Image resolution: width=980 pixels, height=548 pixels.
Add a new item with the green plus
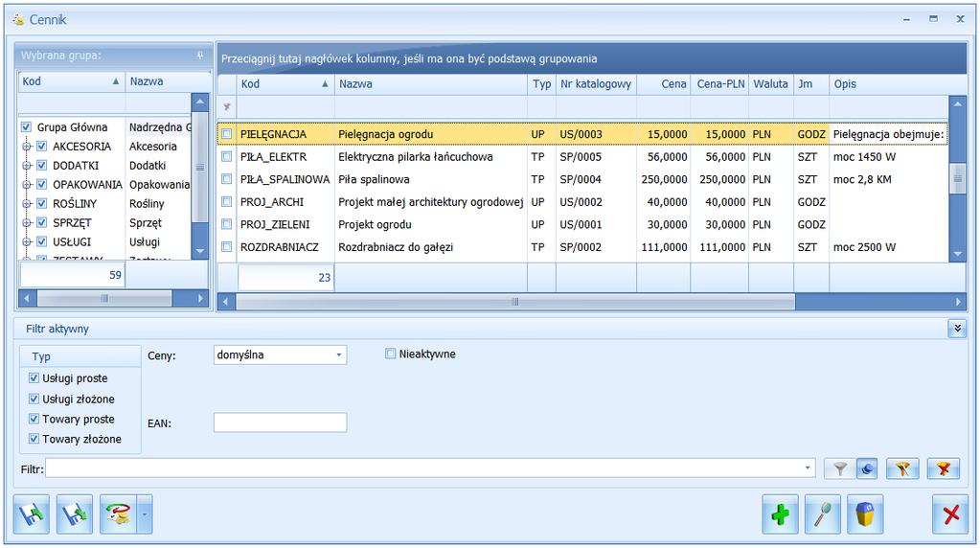click(780, 514)
